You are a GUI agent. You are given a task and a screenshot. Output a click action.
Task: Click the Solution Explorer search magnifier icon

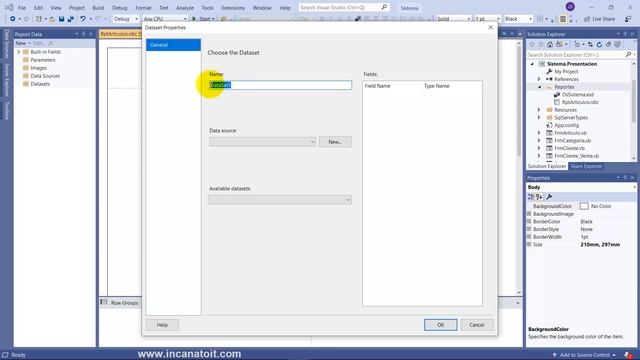(x=628, y=55)
